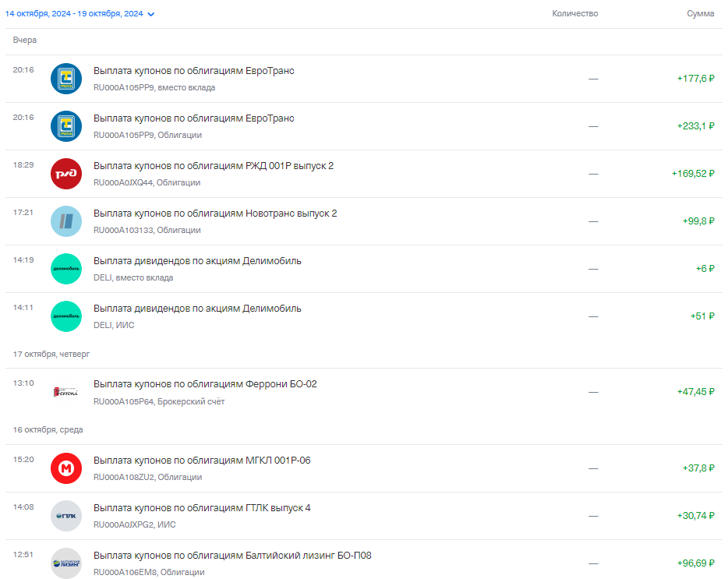
Task: Click the amount +99,8 ₽
Action: click(698, 221)
